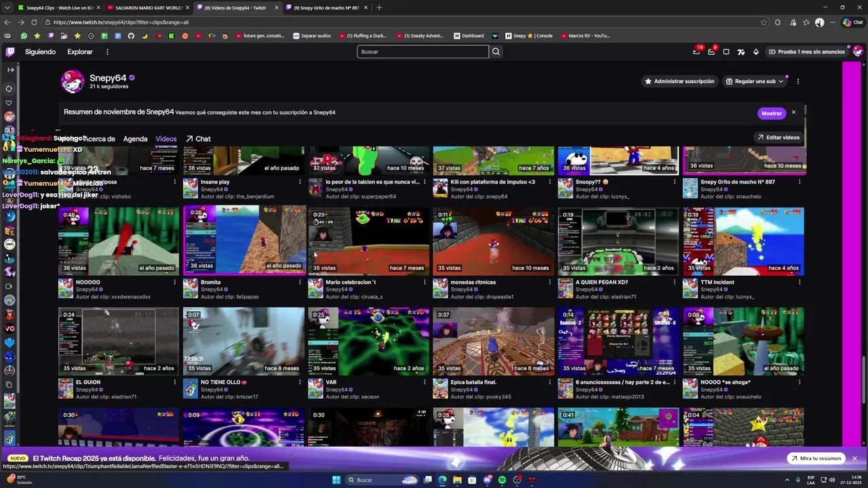The height and width of the screenshot is (488, 868).
Task: Open options menu for clip 'Insane play'
Action: pyautogui.click(x=300, y=182)
